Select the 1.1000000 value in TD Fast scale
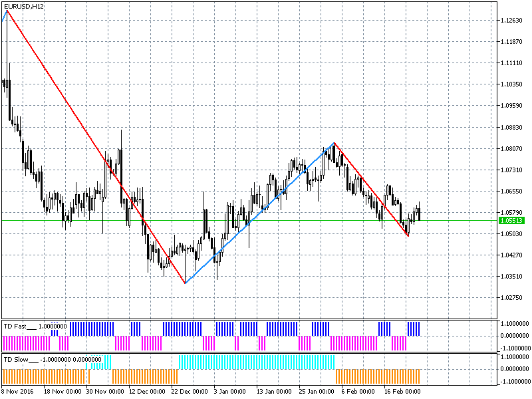 (515, 324)
